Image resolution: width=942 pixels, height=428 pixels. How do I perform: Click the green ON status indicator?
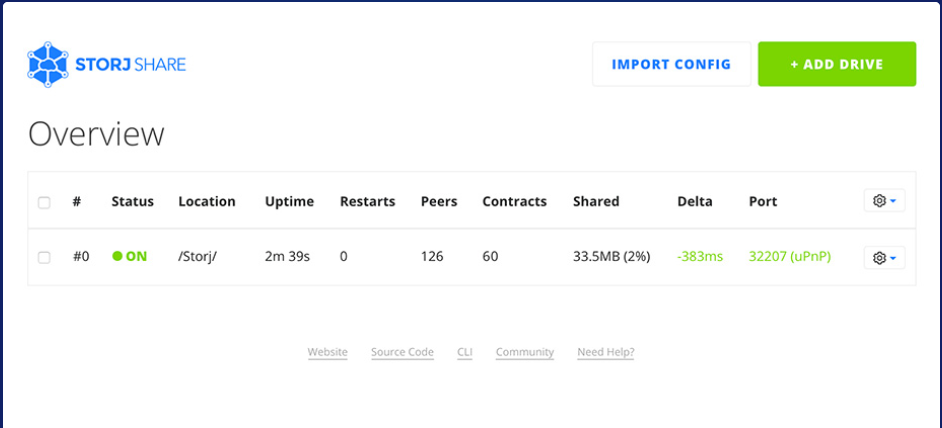tap(129, 257)
